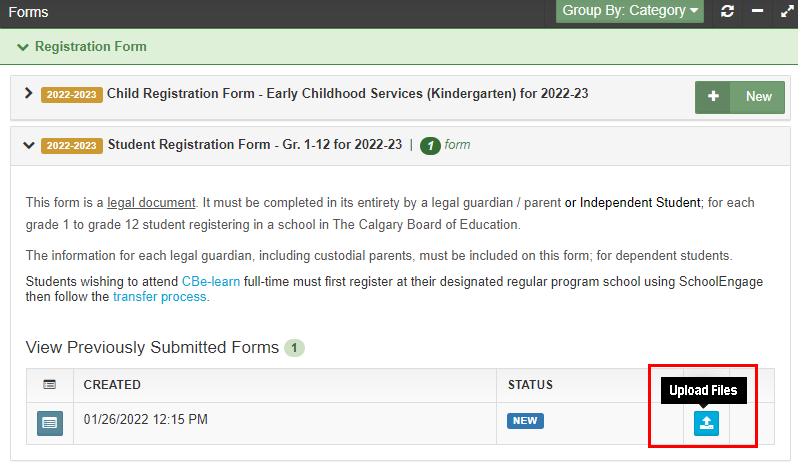
Task: Click the minimize panel dash icon
Action: click(757, 11)
